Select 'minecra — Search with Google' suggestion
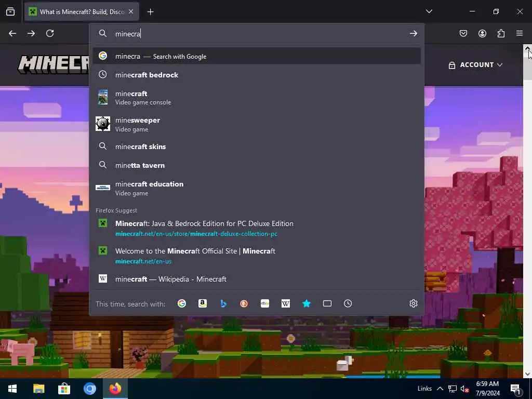This screenshot has width=532, height=399. pyautogui.click(x=257, y=56)
